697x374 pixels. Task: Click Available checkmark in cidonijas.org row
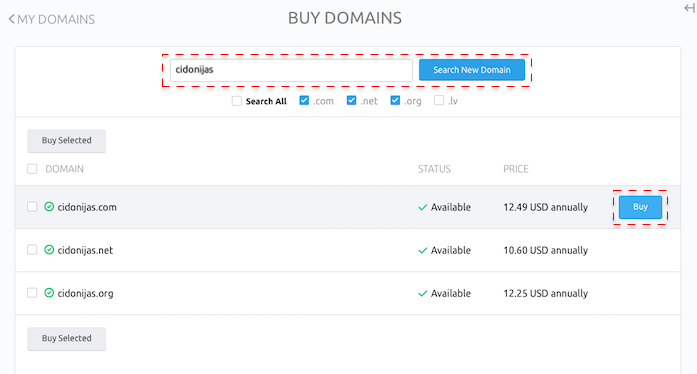pos(423,294)
